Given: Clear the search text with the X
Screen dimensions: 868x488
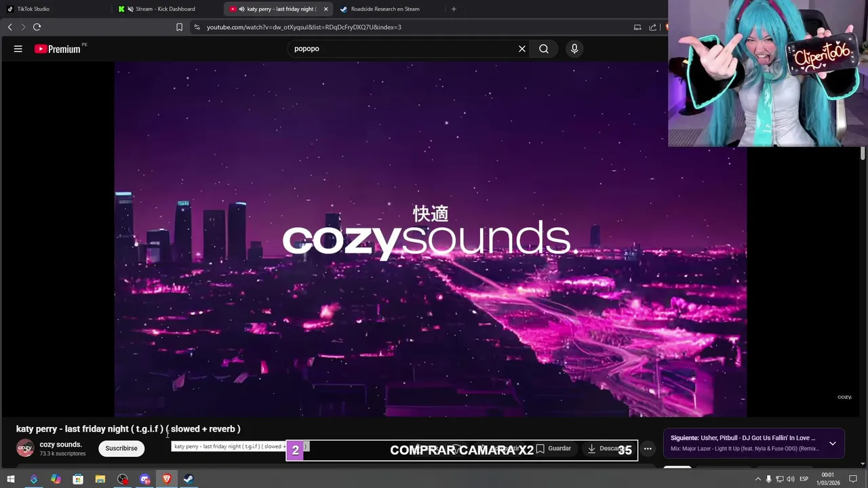Looking at the screenshot, I should pos(522,49).
